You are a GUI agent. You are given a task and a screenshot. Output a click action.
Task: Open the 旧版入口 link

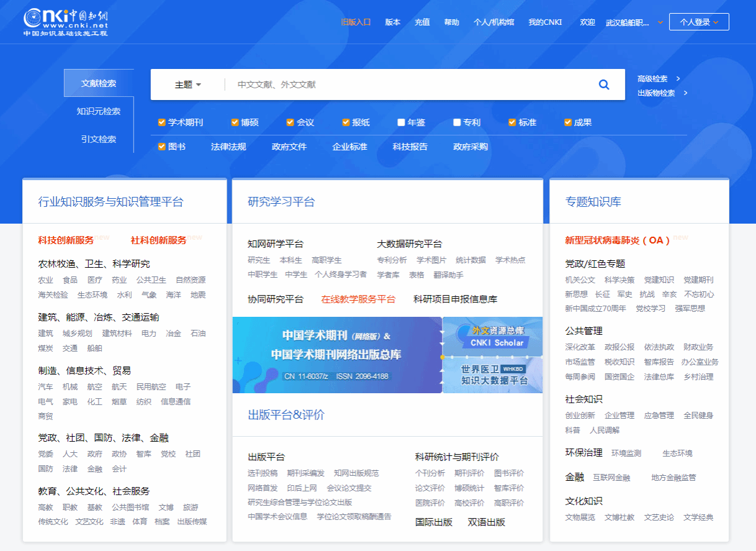point(356,22)
